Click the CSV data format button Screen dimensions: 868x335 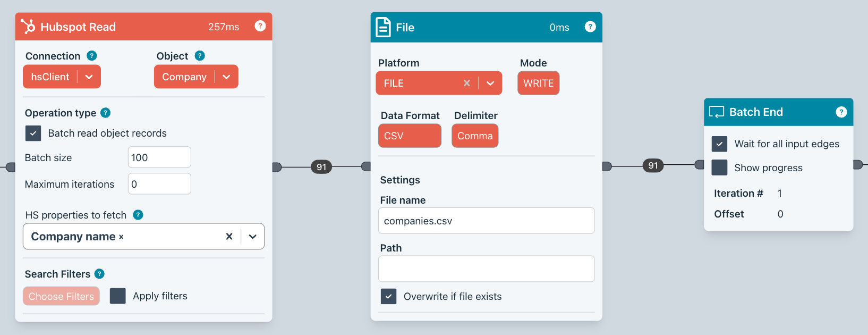pos(410,136)
